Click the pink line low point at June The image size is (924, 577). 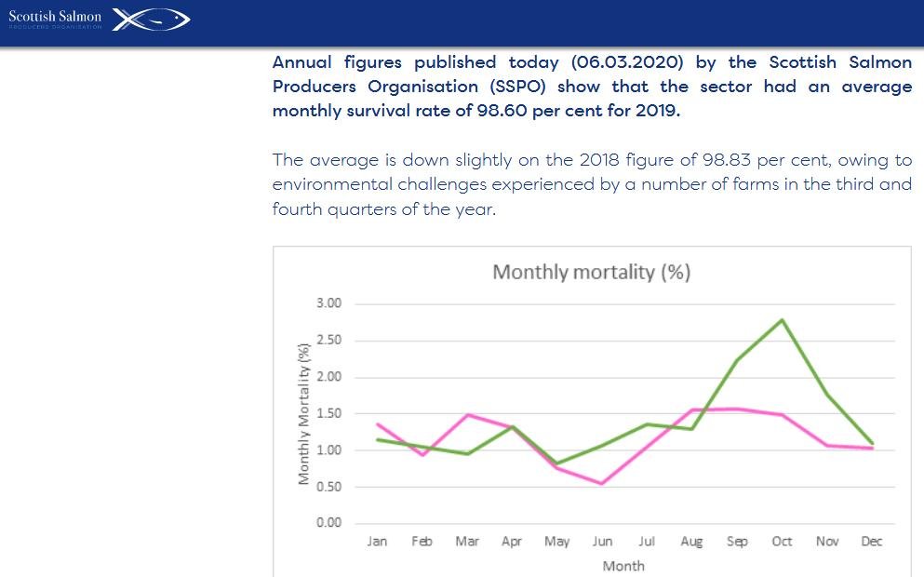coord(601,483)
